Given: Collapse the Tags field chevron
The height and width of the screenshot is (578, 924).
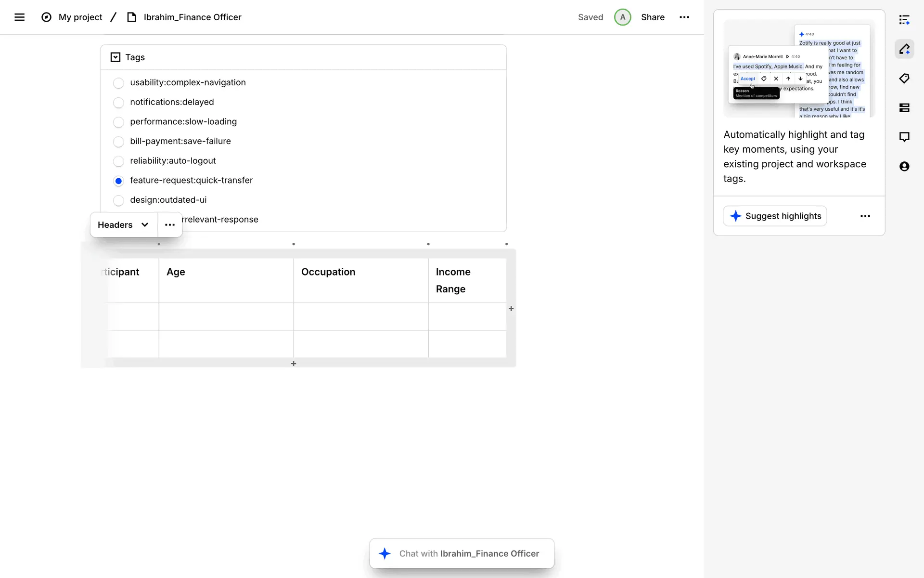Looking at the screenshot, I should coord(115,57).
